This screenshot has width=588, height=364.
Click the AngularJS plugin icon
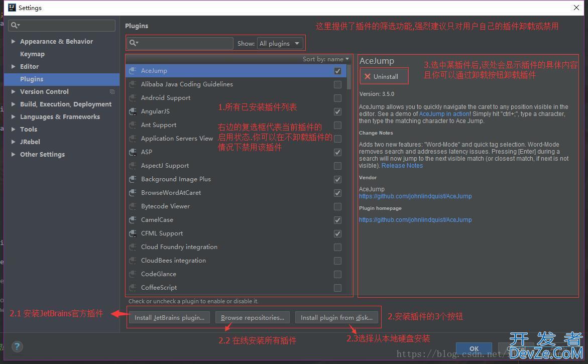[133, 111]
